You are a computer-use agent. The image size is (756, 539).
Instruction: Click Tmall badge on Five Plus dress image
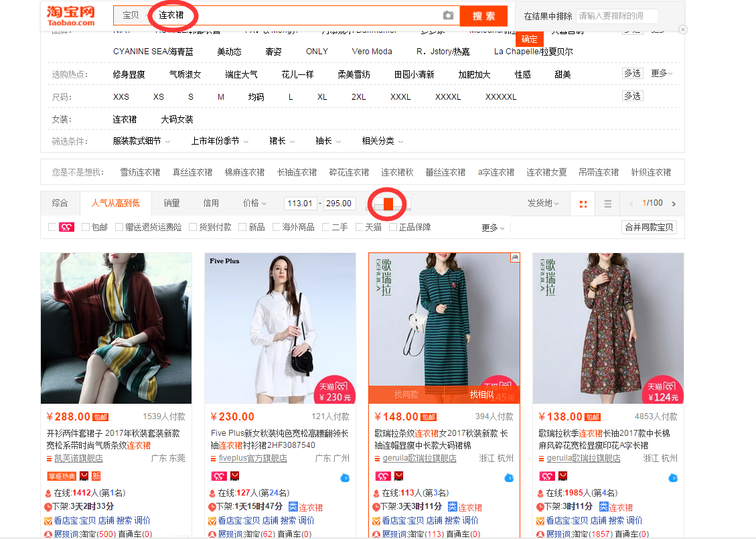[x=335, y=389]
